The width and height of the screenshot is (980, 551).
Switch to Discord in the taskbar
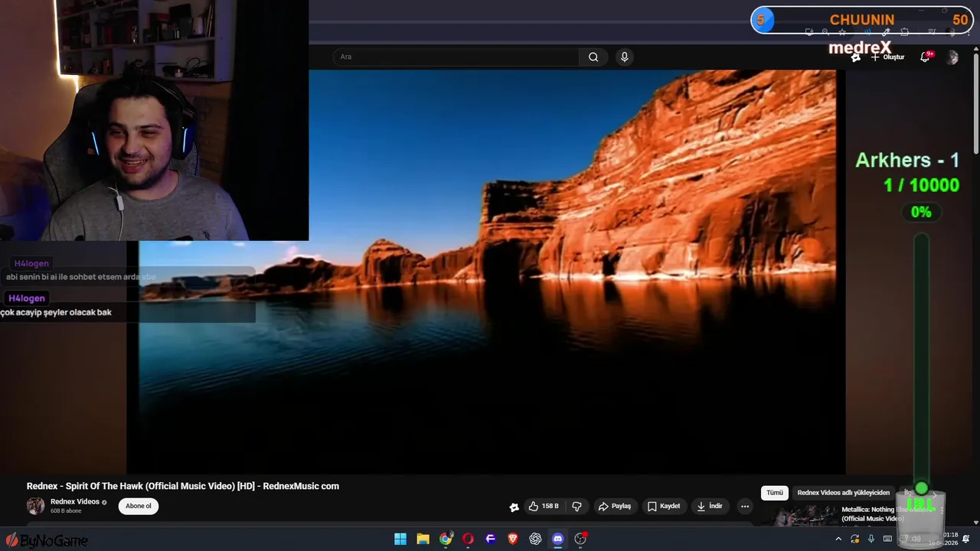(558, 539)
